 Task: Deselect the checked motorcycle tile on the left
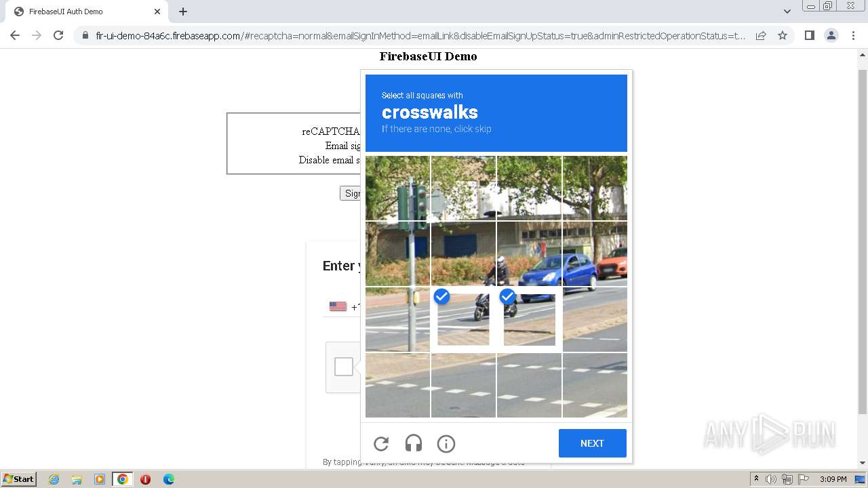[x=463, y=319]
